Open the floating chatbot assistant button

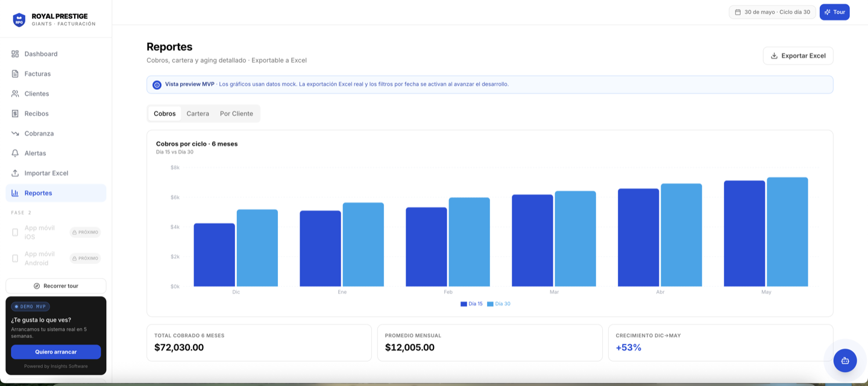pos(845,361)
